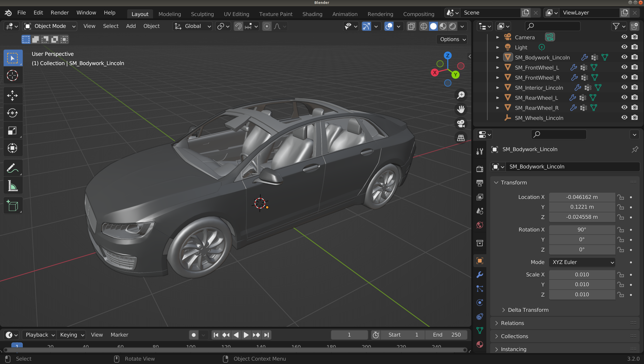Open the Material properties tab
Image resolution: width=644 pixels, height=364 pixels.
(x=480, y=344)
